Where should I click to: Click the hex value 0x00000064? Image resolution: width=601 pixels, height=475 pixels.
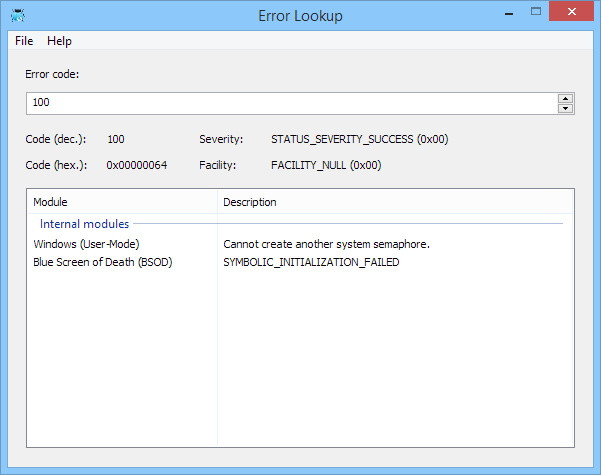[136, 165]
